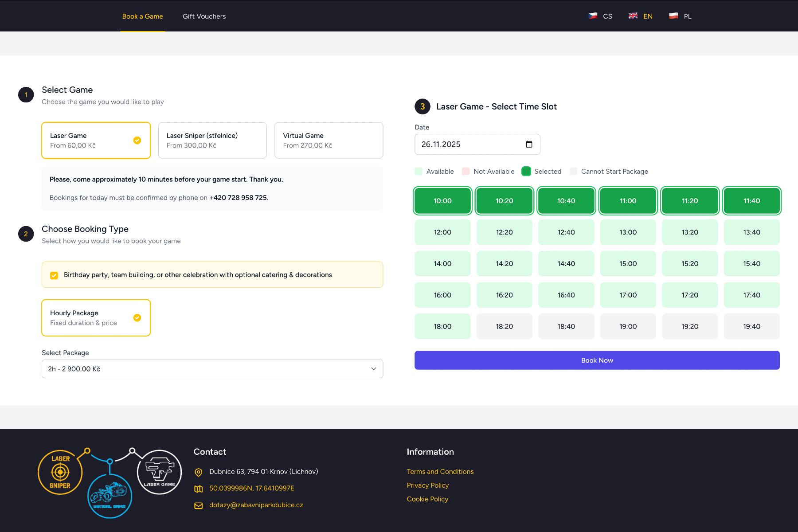Click the Book Now button
Image resolution: width=798 pixels, height=532 pixels.
point(597,360)
